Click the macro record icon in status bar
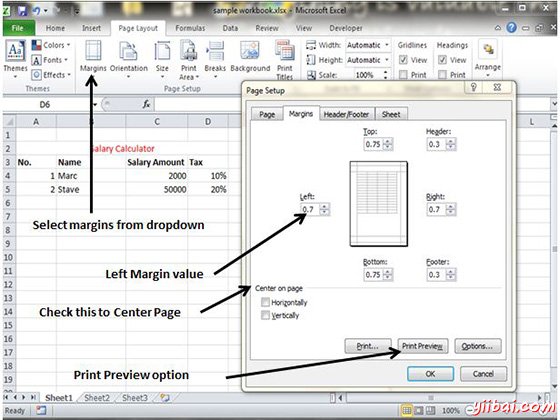Viewport: 560px width, 420px height. [x=41, y=410]
